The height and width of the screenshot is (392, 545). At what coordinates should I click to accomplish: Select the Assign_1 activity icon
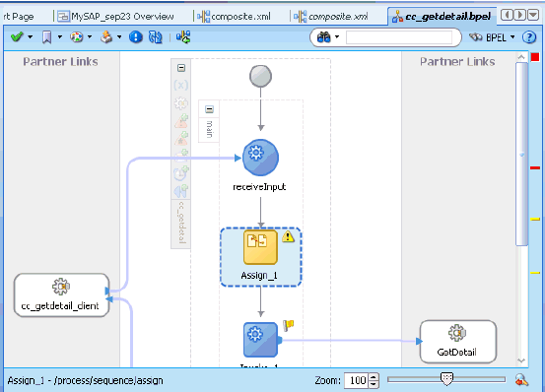260,247
